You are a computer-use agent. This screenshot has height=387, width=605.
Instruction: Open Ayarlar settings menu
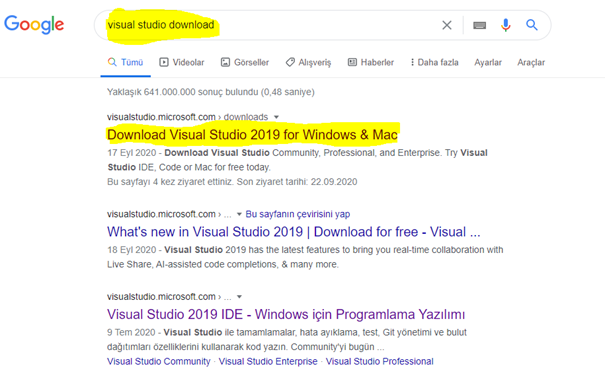point(488,62)
